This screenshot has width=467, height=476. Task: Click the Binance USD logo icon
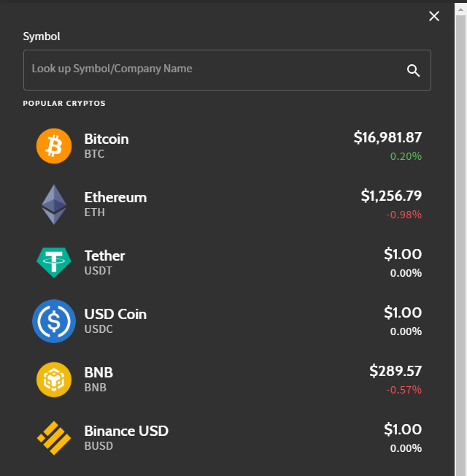coord(54,437)
